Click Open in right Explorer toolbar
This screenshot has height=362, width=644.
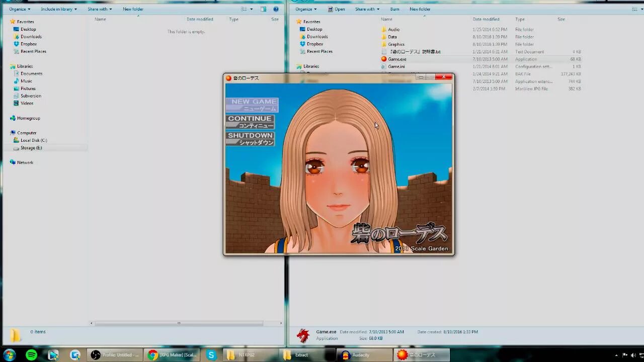pos(337,9)
